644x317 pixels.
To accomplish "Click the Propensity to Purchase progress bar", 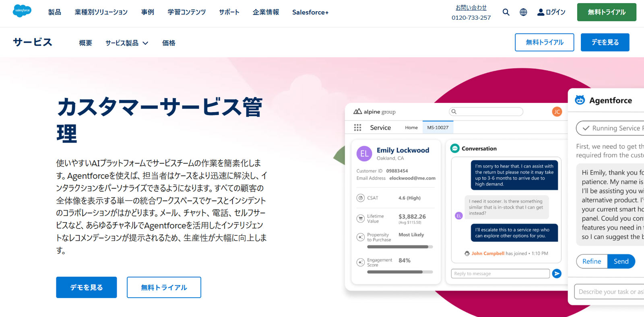I will (400, 247).
